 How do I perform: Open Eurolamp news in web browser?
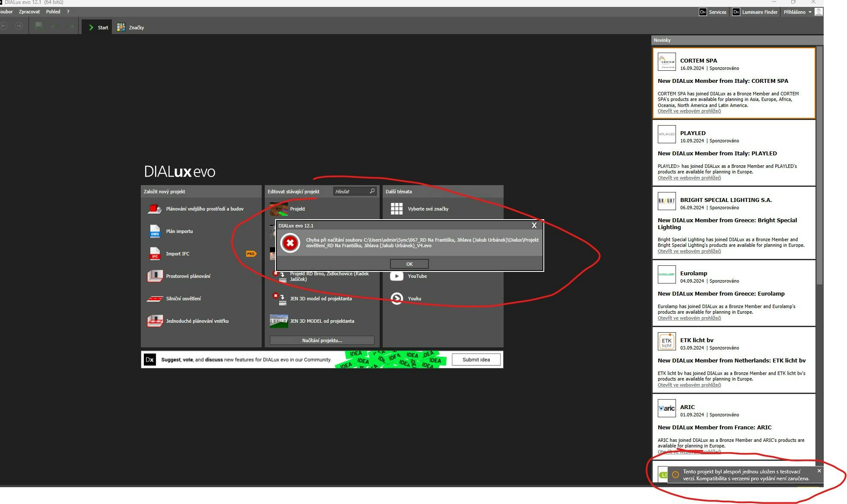pos(689,318)
